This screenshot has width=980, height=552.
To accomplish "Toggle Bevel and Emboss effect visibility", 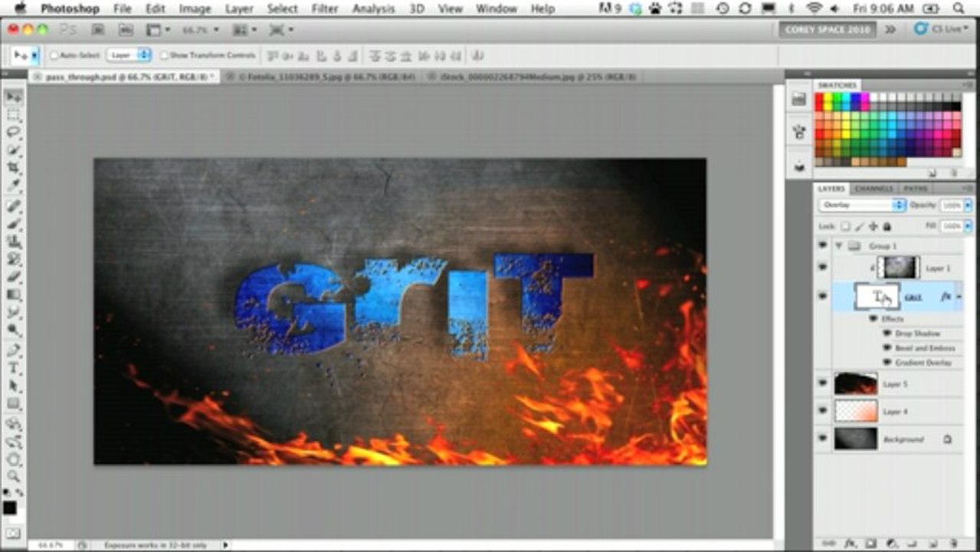I will (x=887, y=348).
